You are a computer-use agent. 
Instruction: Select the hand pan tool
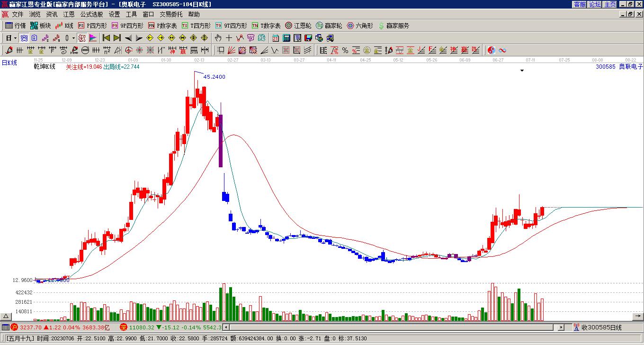pos(218,38)
